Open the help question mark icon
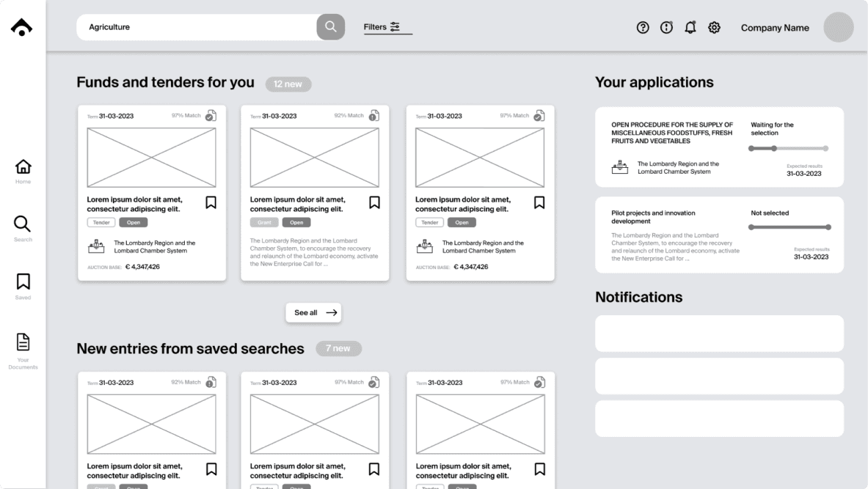Image resolution: width=868 pixels, height=489 pixels. pyautogui.click(x=643, y=28)
